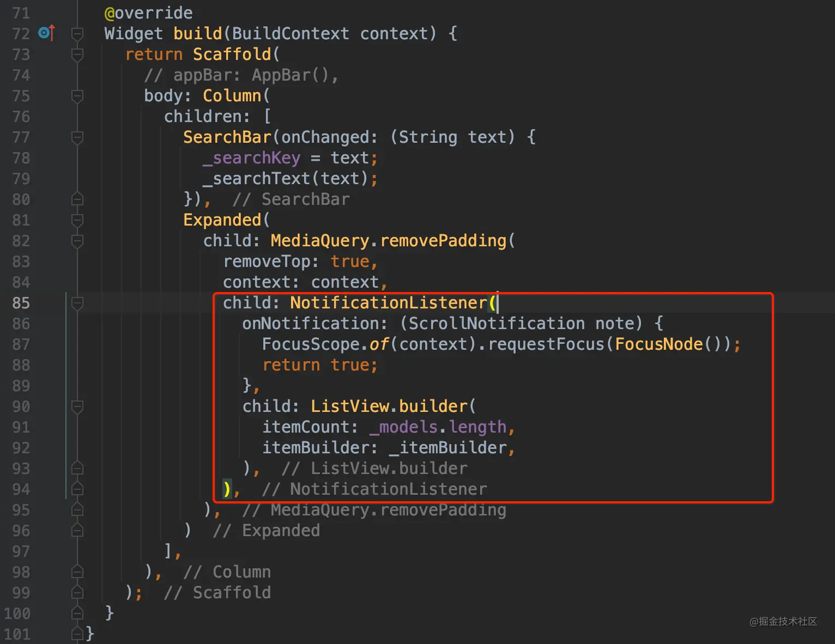Click the highlighted opening parenthesis on line 85

[492, 303]
